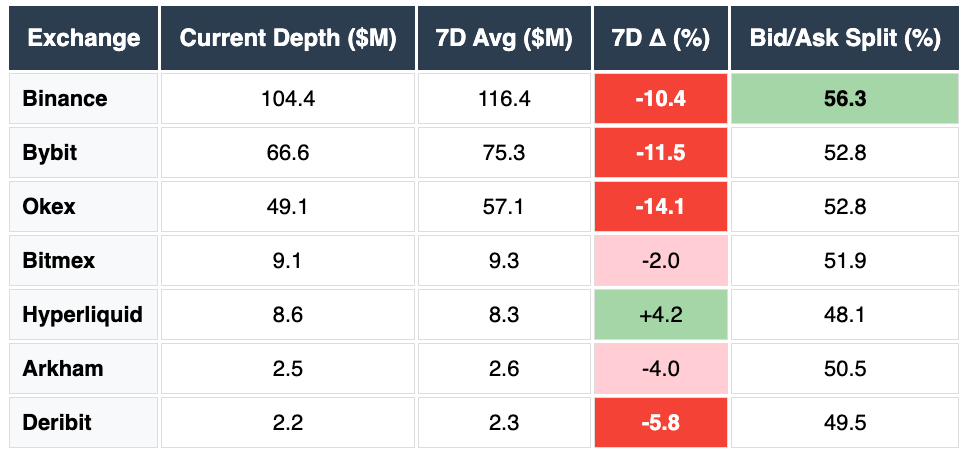970x464 pixels.
Task: Select the 7D Avg ($M) header
Action: tap(504, 39)
